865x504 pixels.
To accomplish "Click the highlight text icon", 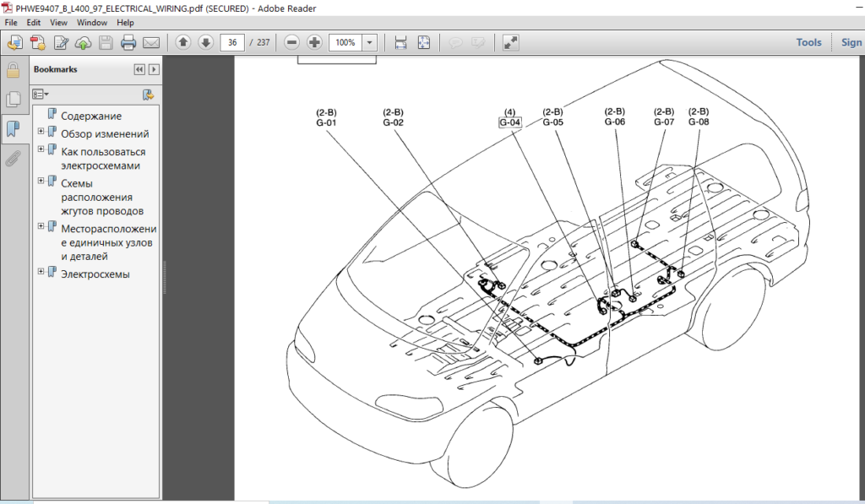I will click(x=478, y=42).
